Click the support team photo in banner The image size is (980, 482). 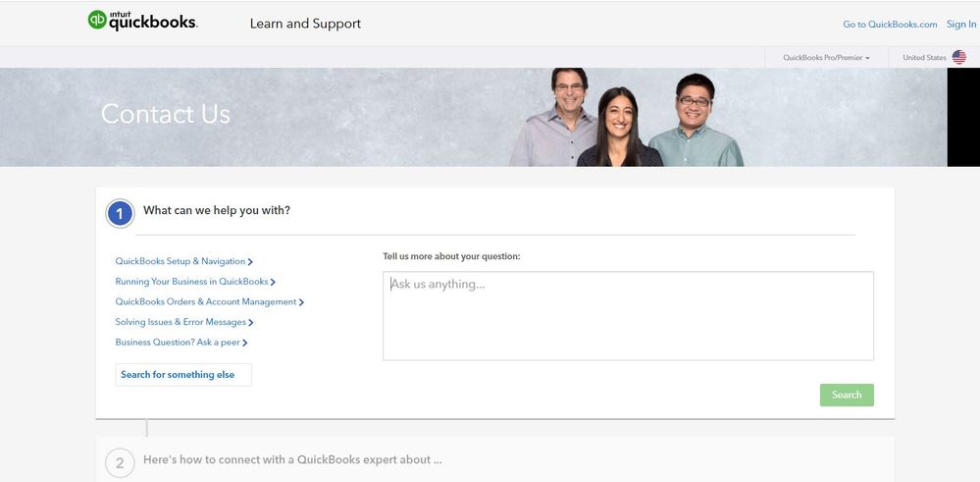[x=627, y=117]
